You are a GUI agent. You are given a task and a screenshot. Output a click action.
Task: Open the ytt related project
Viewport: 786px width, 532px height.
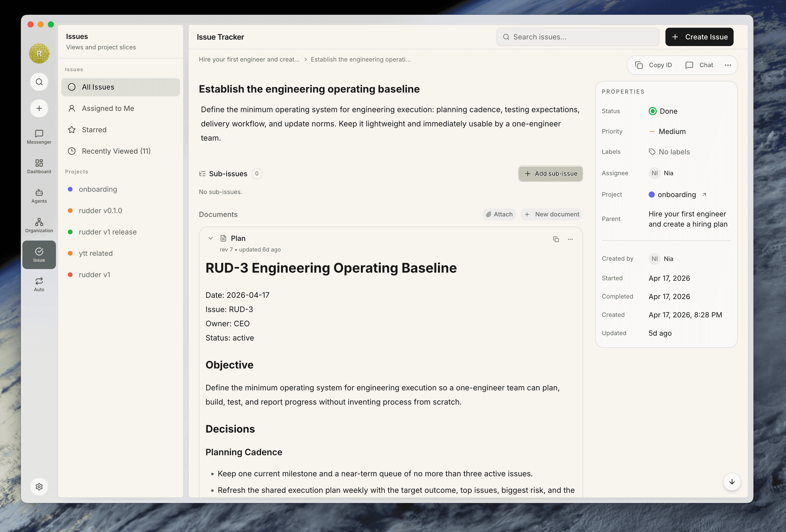click(120, 253)
